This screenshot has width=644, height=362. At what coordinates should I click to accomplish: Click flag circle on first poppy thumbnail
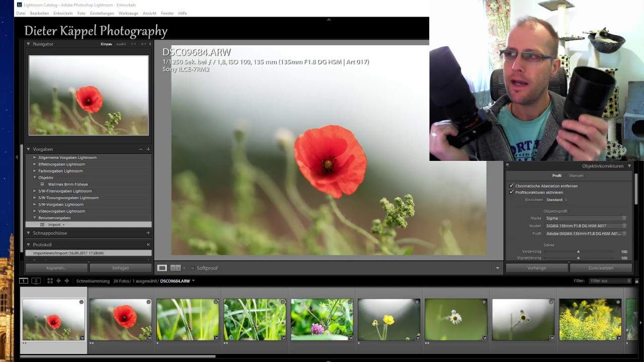click(82, 302)
